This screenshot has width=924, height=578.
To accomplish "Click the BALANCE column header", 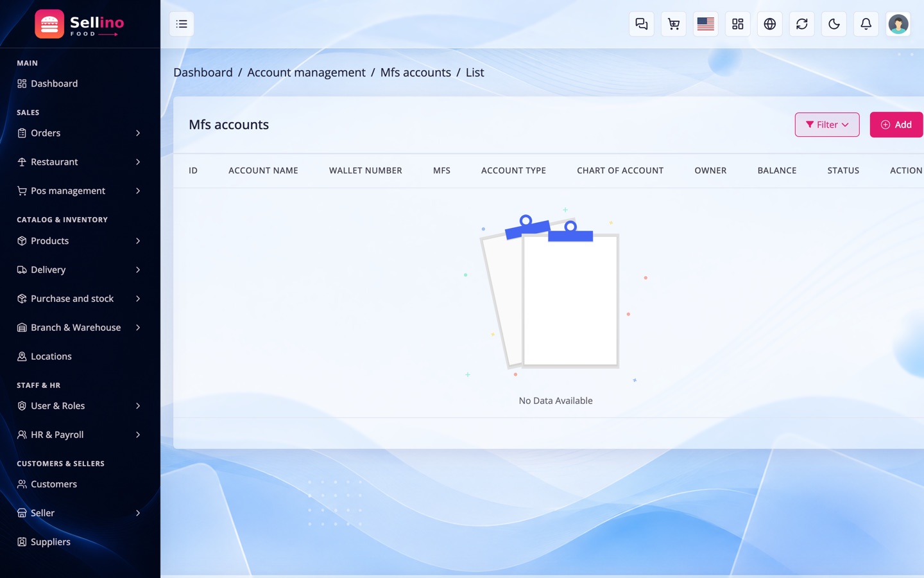I will pyautogui.click(x=777, y=171).
